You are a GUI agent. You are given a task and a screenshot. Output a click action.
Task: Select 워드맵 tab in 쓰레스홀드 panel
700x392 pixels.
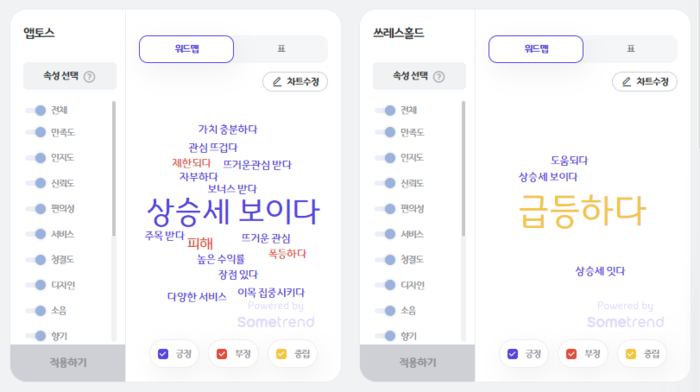point(536,49)
